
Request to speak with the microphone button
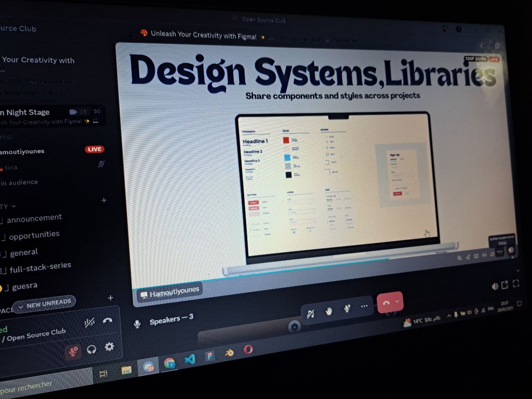click(x=347, y=308)
